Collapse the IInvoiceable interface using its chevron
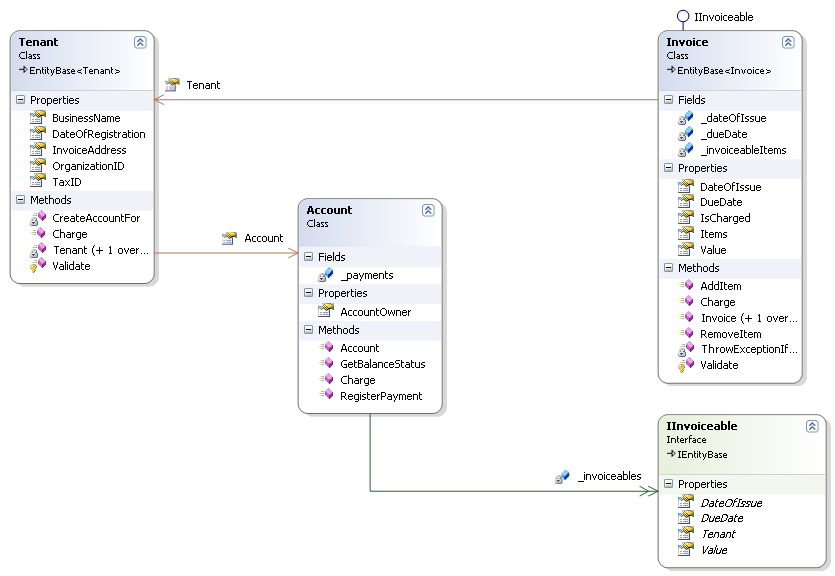 [x=812, y=426]
